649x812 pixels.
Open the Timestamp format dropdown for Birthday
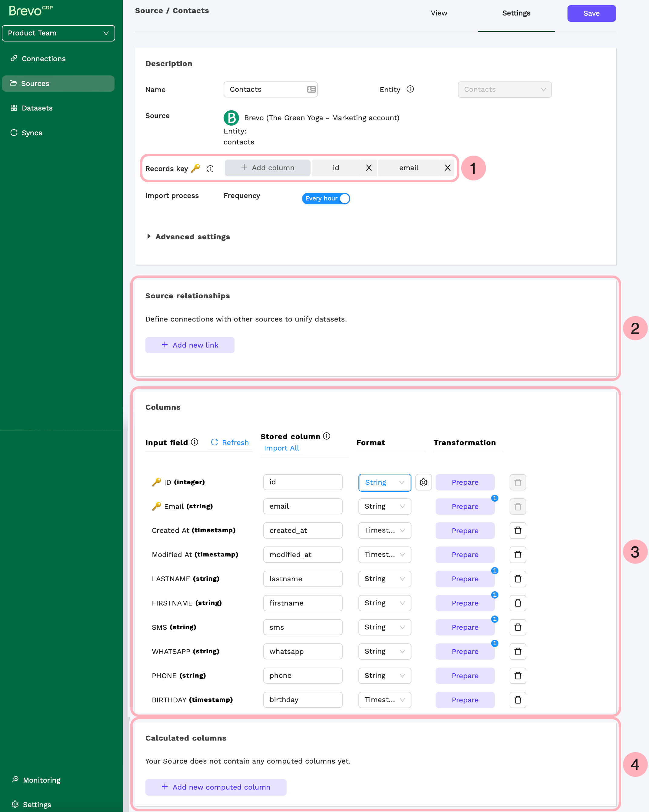pyautogui.click(x=384, y=700)
